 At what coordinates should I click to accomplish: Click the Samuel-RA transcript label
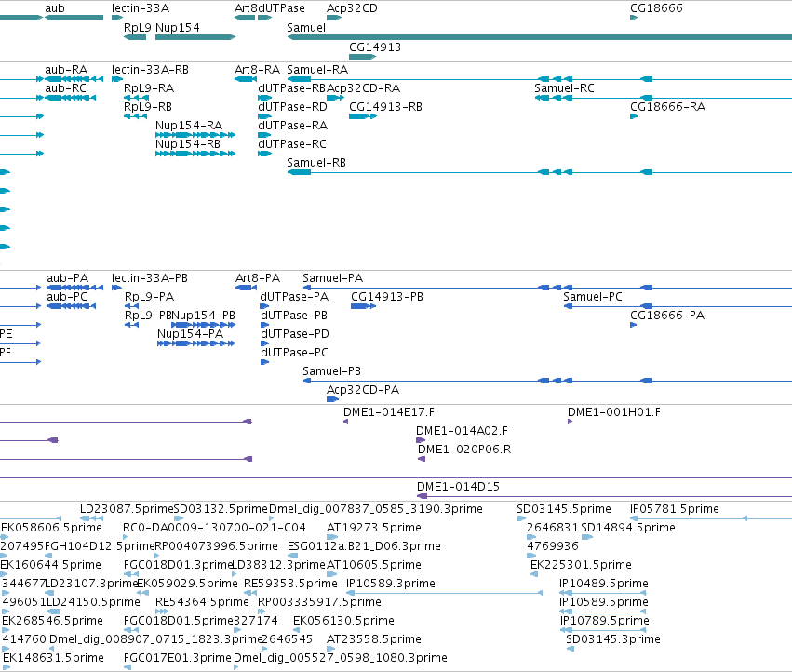coord(317,69)
